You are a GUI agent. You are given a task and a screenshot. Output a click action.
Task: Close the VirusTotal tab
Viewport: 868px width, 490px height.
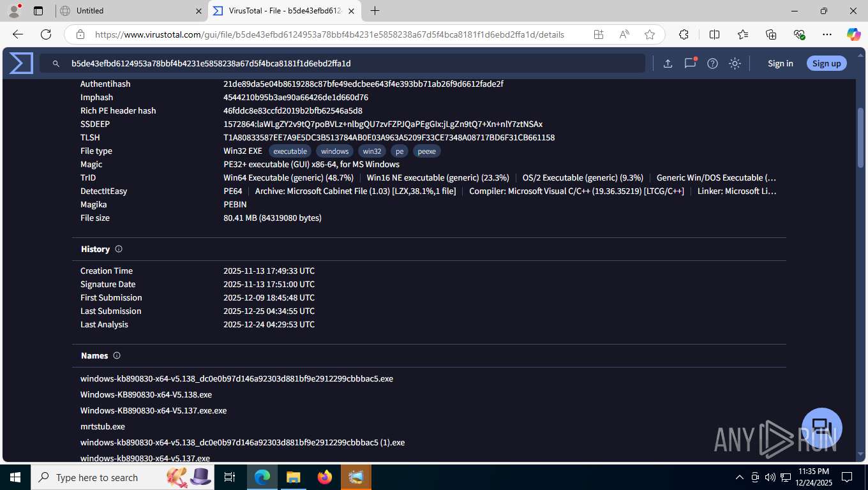(351, 11)
